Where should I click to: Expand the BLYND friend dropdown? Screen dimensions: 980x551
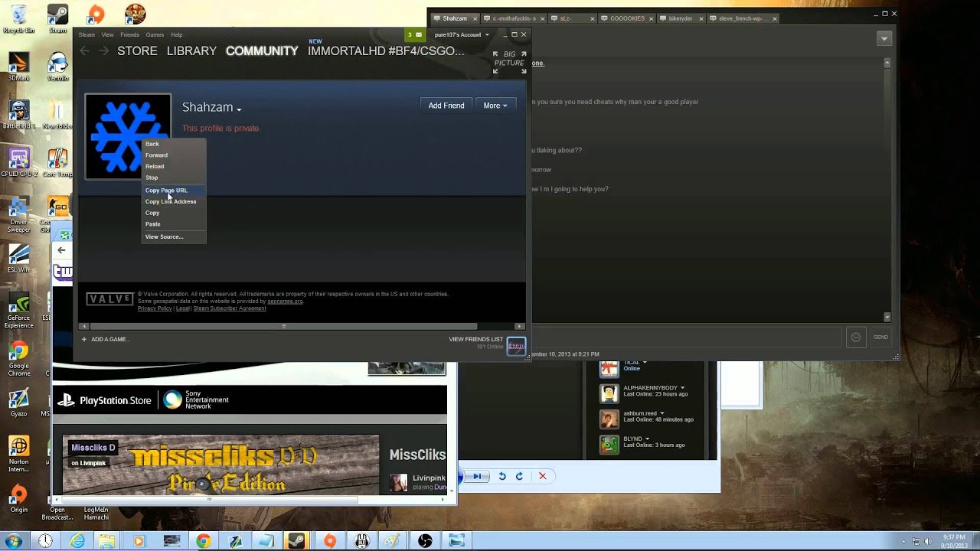[647, 439]
